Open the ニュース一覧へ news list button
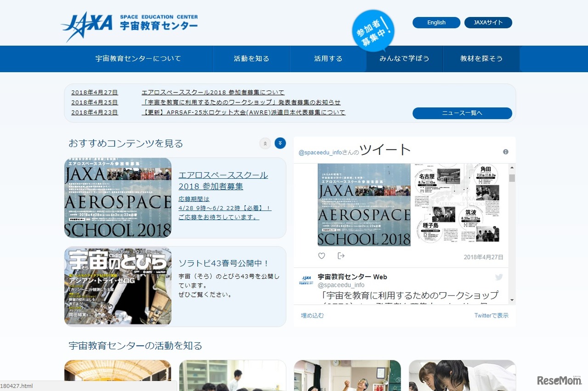Screen dimensions: 588x391 point(462,113)
